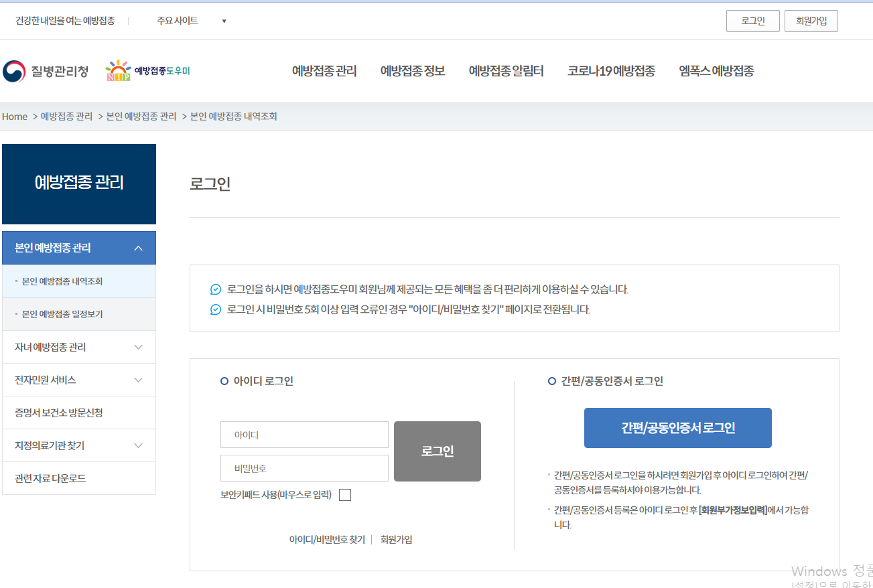Click the blue 간편/공동인증서 로그인 button
Image resolution: width=873 pixels, height=588 pixels.
click(678, 428)
